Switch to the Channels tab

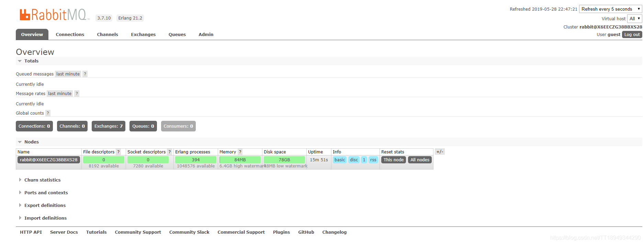[x=108, y=35]
